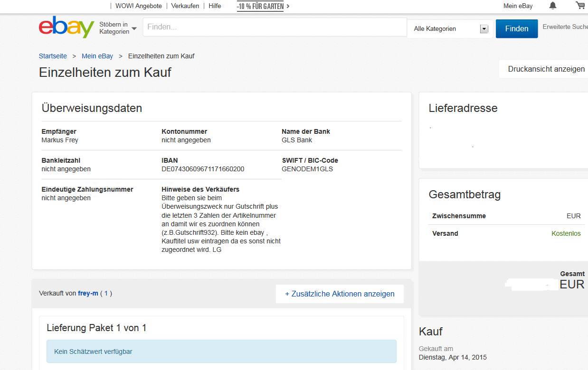588x370 pixels.
Task: Expand Zusätzliche Aktionen anzeigen
Action: [x=340, y=294]
